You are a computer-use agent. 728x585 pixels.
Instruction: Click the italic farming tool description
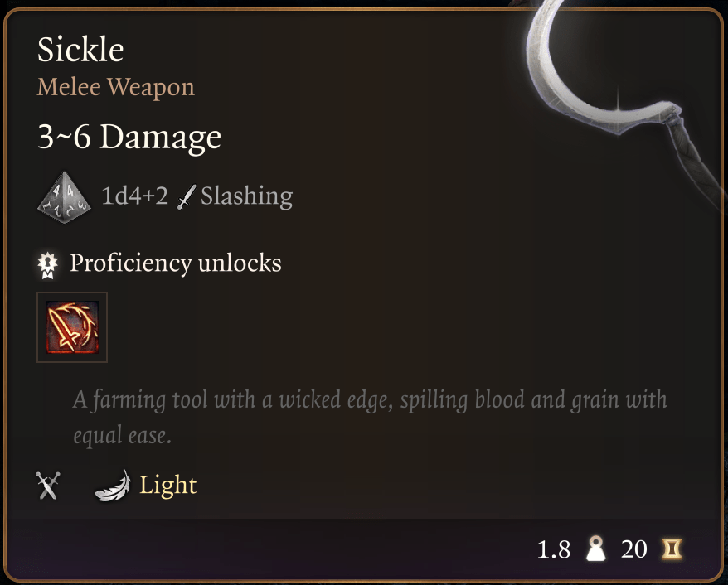click(x=370, y=400)
